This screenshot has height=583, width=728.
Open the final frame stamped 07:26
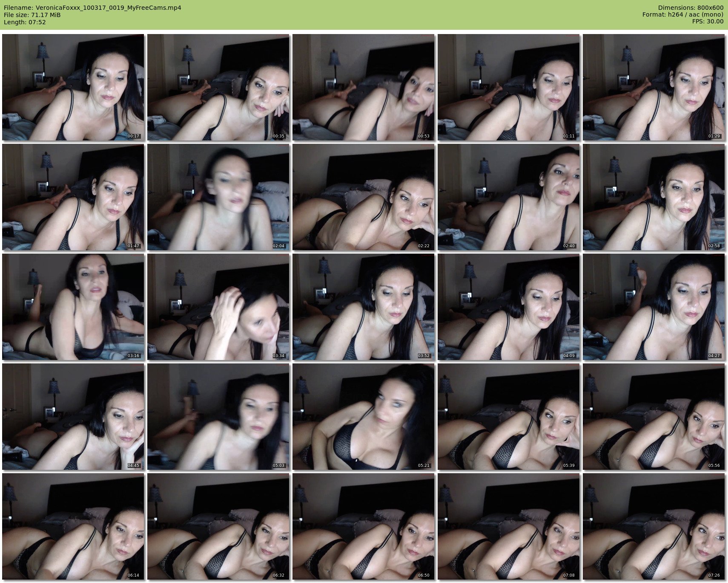[654, 526]
